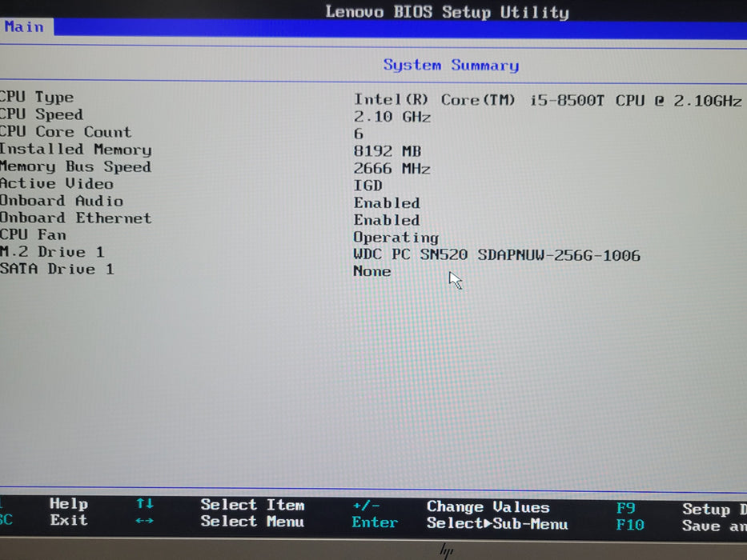Select the 8192 MB memory value
This screenshot has height=560, width=747.
click(388, 151)
